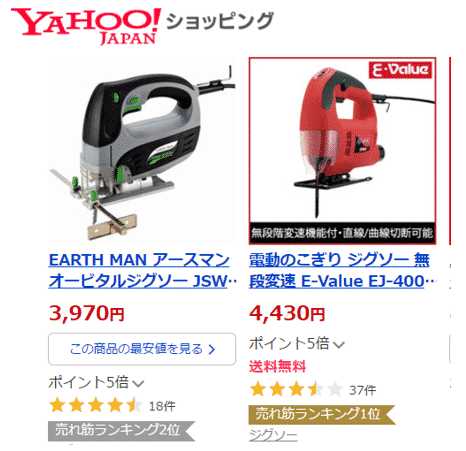Click the 無段階変速機能付 caption banner on image
466x451 pixels.
tap(342, 233)
